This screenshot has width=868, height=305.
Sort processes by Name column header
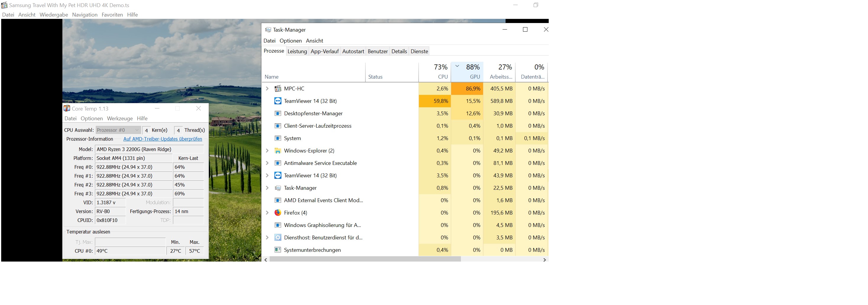pos(313,72)
